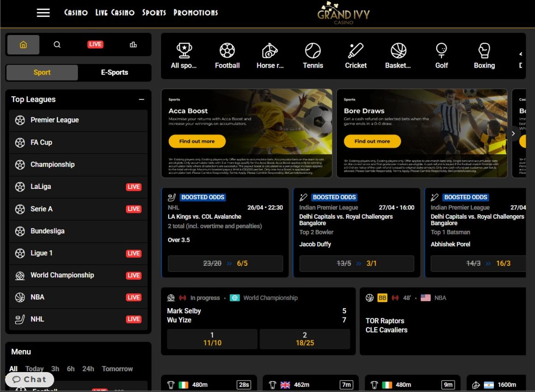Filter menu by 3h
The height and width of the screenshot is (392, 535).
click(x=55, y=369)
